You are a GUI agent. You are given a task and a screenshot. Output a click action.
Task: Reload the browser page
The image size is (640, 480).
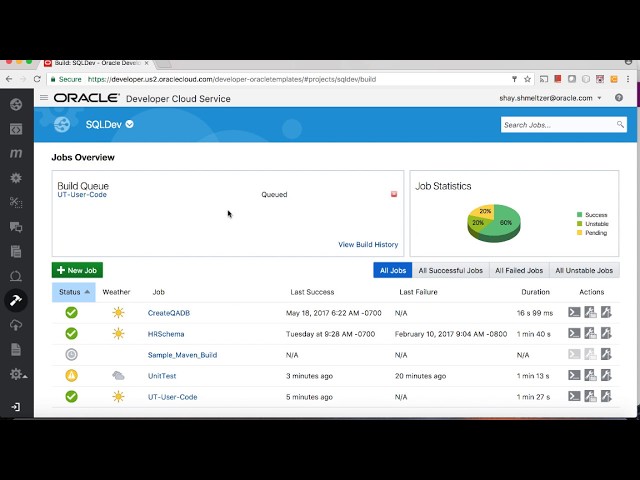(37, 79)
